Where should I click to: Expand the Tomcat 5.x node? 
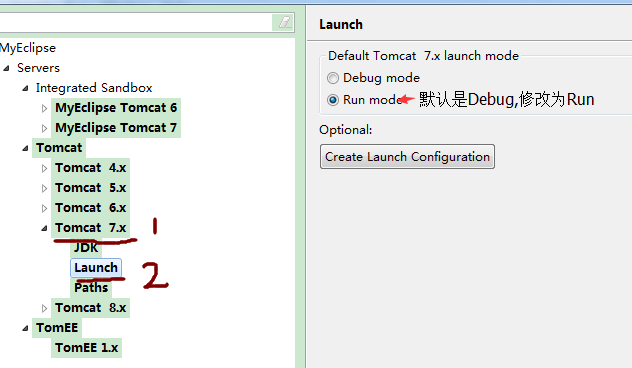[44, 188]
